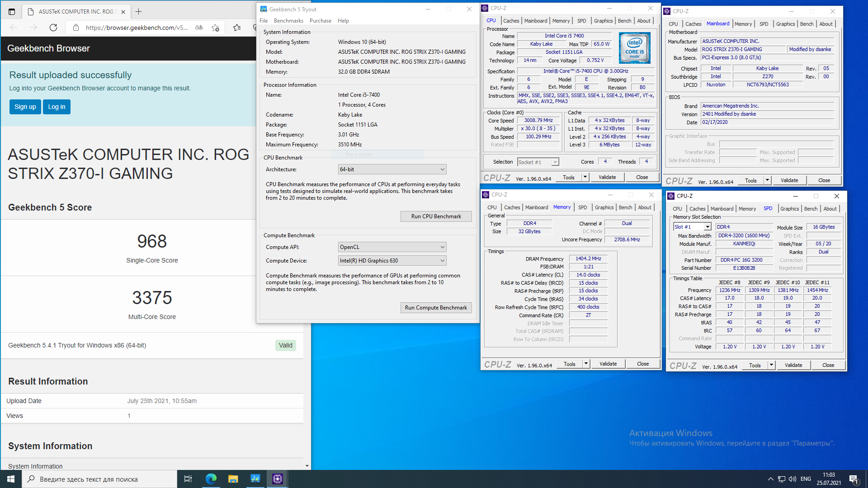Click the browser back arrow

14,28
